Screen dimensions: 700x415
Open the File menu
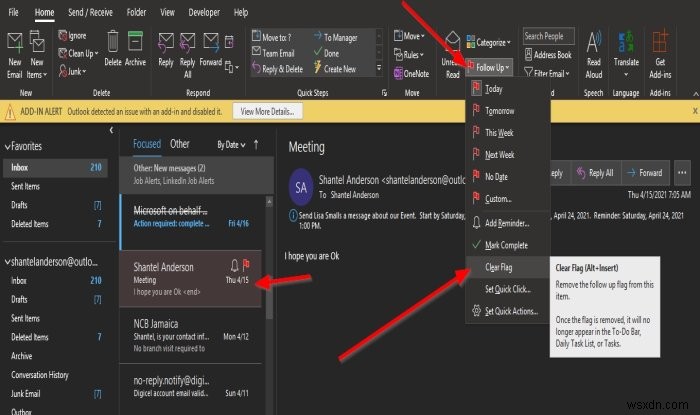coord(13,12)
